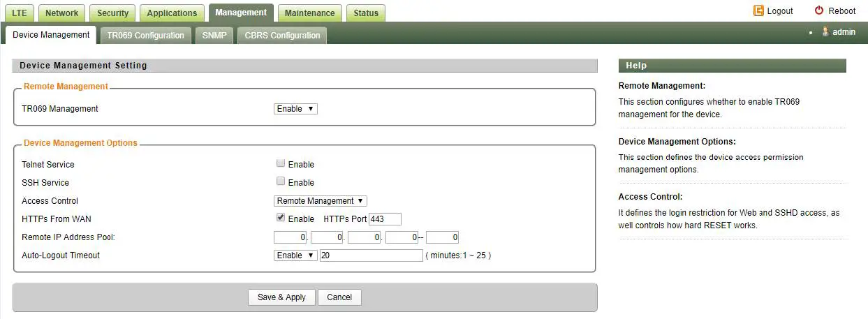Click the Logout link text

[780, 11]
